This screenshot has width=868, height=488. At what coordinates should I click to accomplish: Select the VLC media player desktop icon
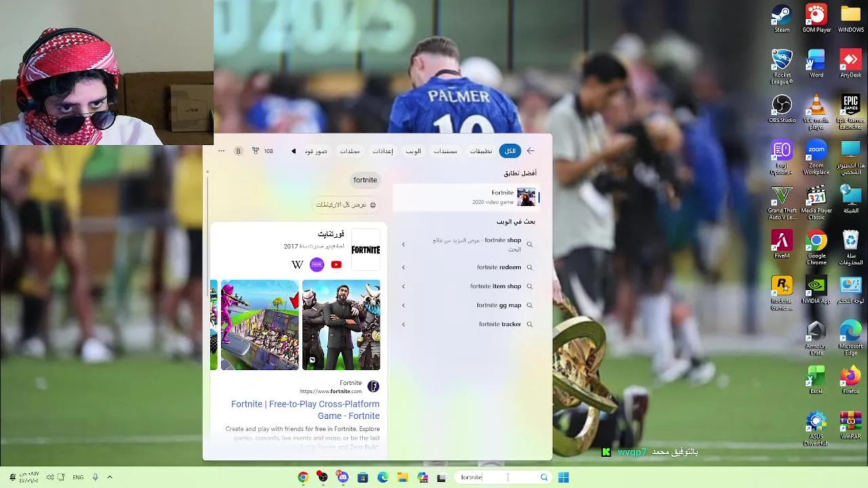(816, 112)
